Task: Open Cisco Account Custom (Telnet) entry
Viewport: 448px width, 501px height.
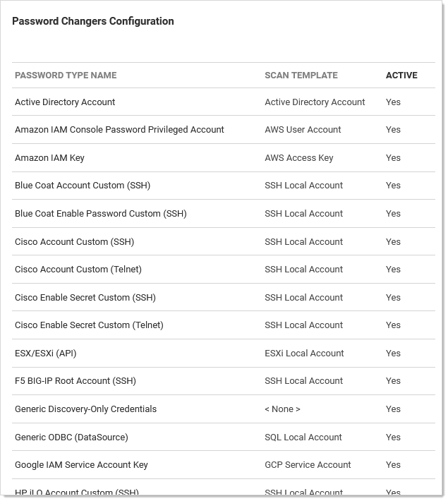Action: [x=78, y=270]
